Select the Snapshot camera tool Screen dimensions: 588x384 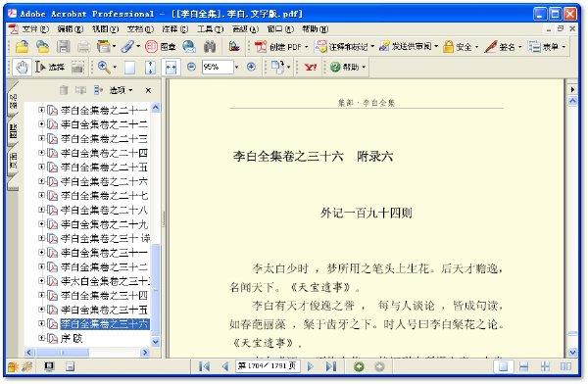click(77, 68)
